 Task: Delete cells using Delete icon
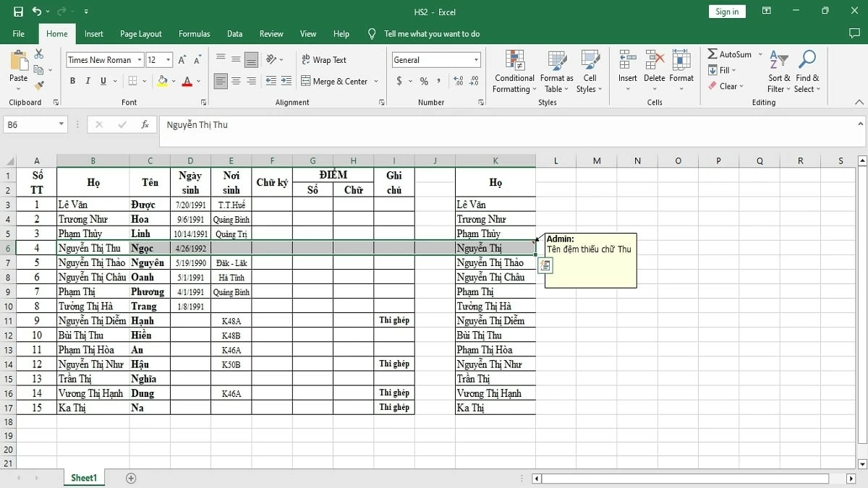[x=654, y=65]
